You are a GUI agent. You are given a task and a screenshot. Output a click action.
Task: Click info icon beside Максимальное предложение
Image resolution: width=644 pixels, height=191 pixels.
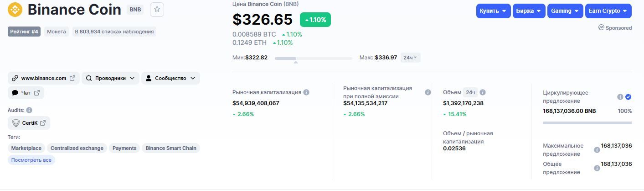pos(597,150)
